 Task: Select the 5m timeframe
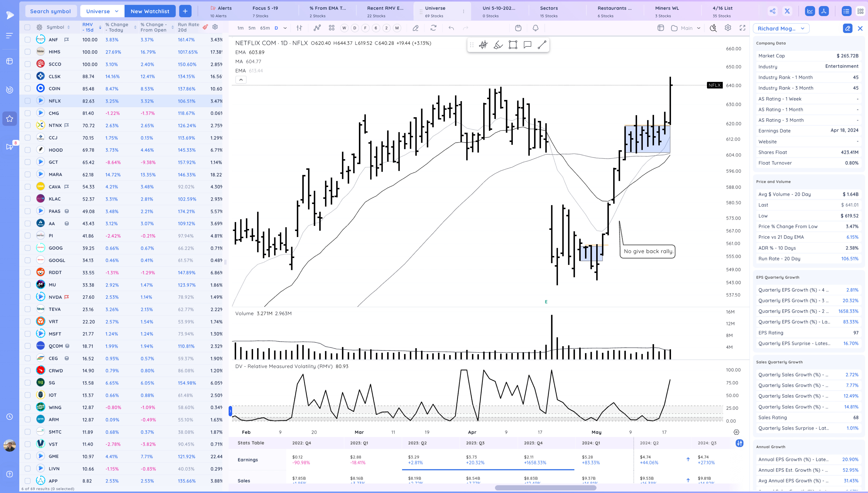click(x=252, y=28)
